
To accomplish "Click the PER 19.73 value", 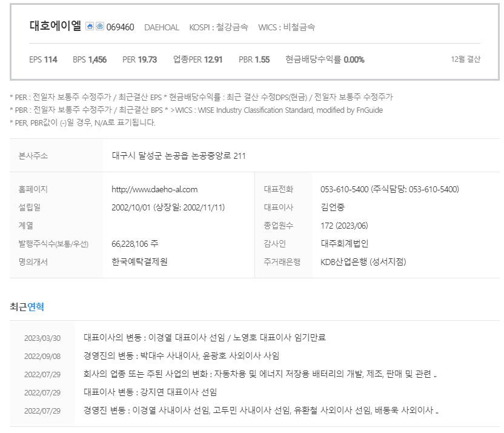I will point(139,59).
